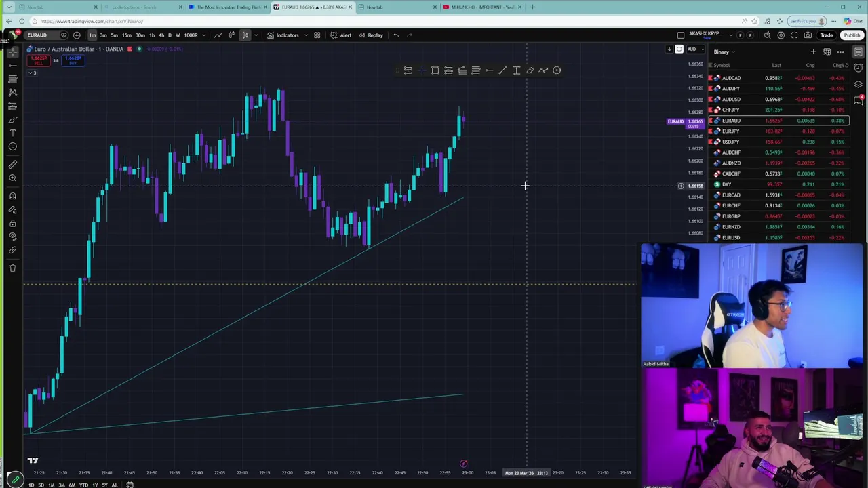This screenshot has height=488, width=868.
Task: Select the 4h timeframe
Action: pos(161,35)
